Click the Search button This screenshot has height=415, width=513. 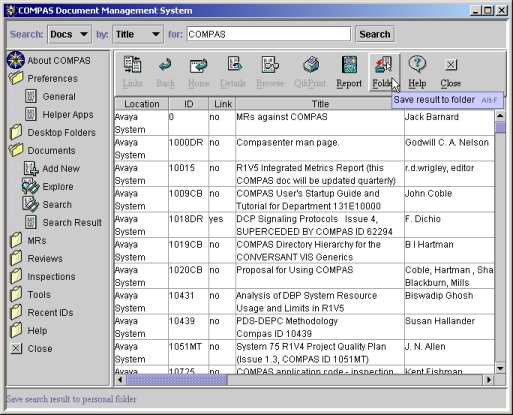pyautogui.click(x=375, y=34)
